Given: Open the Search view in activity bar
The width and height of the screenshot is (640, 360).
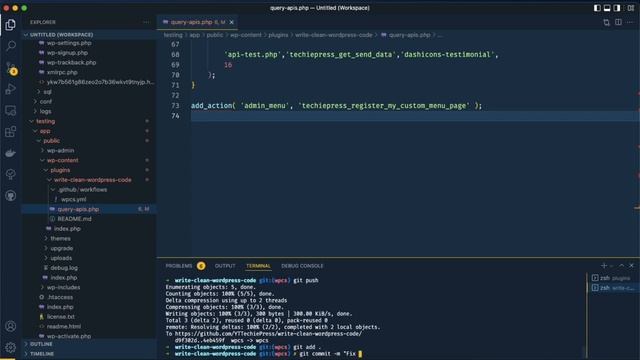Looking at the screenshot, I should coord(11,46).
